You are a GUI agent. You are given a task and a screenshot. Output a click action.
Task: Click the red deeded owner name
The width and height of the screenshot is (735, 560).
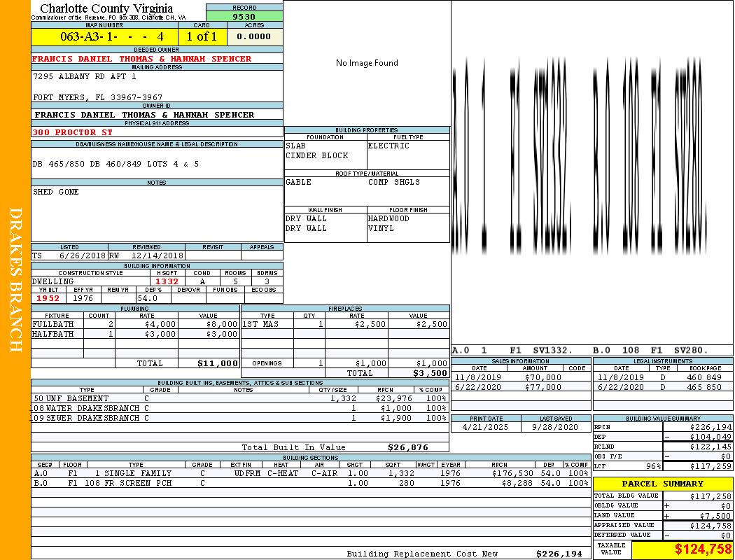[x=141, y=59]
